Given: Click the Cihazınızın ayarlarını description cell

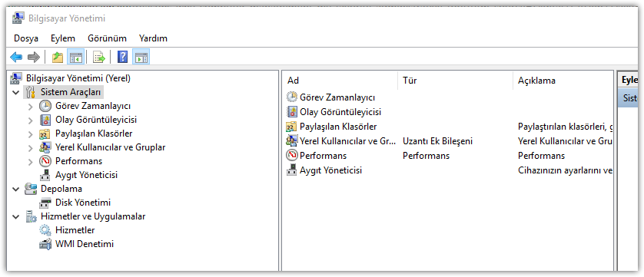Looking at the screenshot, I should coord(566,170).
